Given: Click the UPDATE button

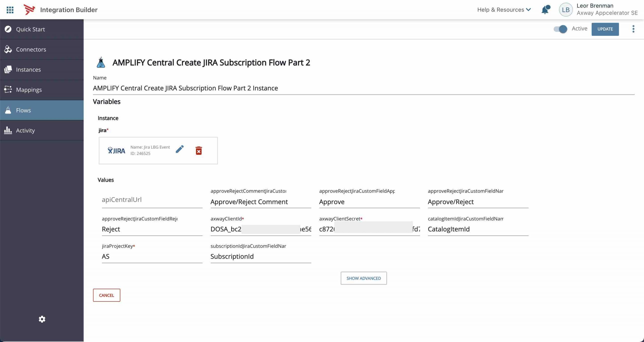Looking at the screenshot, I should [x=605, y=29].
